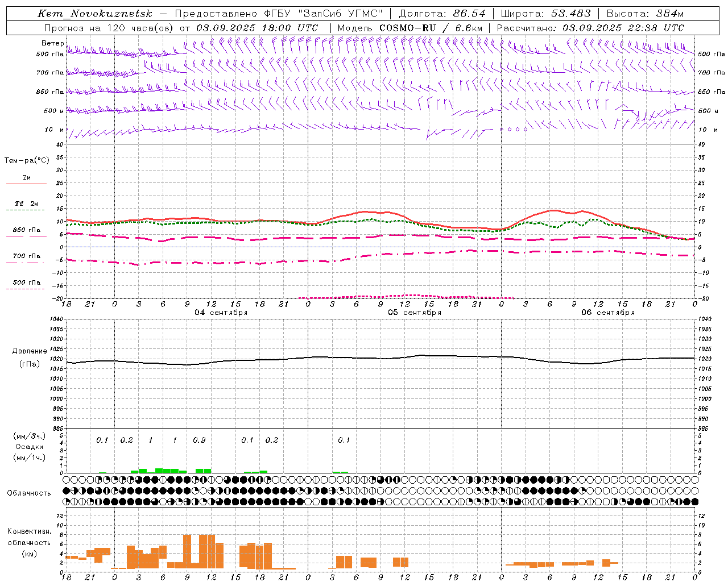The width and height of the screenshot is (728, 582).
Task: Click the (мм/1ч.) precipitation unit label
Action: click(30, 458)
